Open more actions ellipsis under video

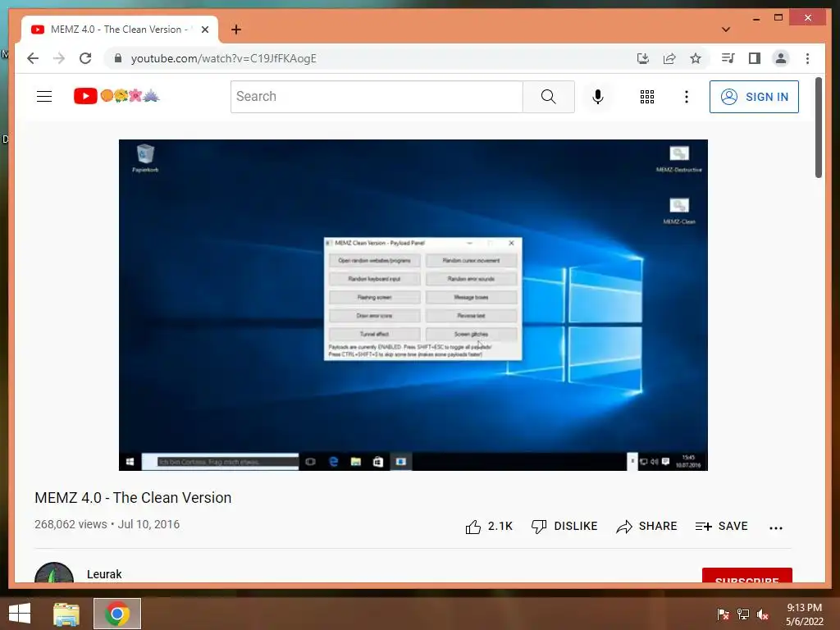pos(776,527)
